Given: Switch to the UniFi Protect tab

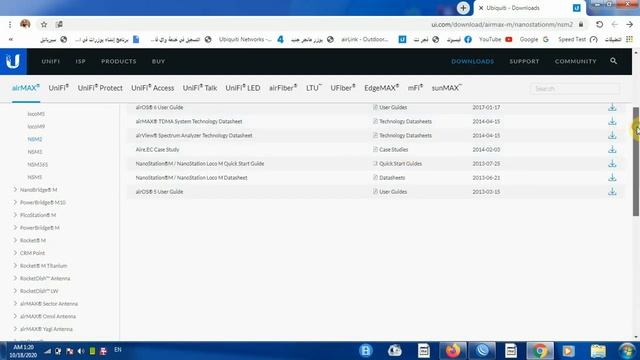Looking at the screenshot, I should pyautogui.click(x=100, y=88).
